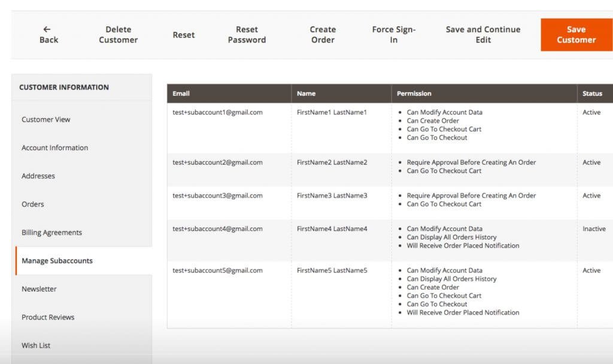Click the Back arrow button
This screenshot has width=613, height=364.
(48, 35)
